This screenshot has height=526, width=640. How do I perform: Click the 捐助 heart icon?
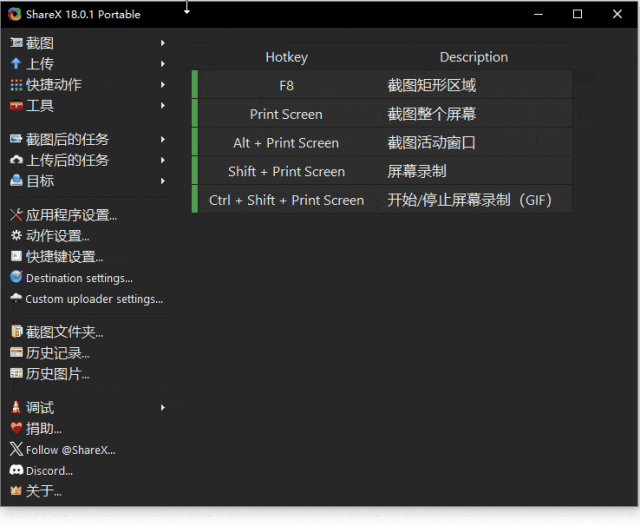16,428
